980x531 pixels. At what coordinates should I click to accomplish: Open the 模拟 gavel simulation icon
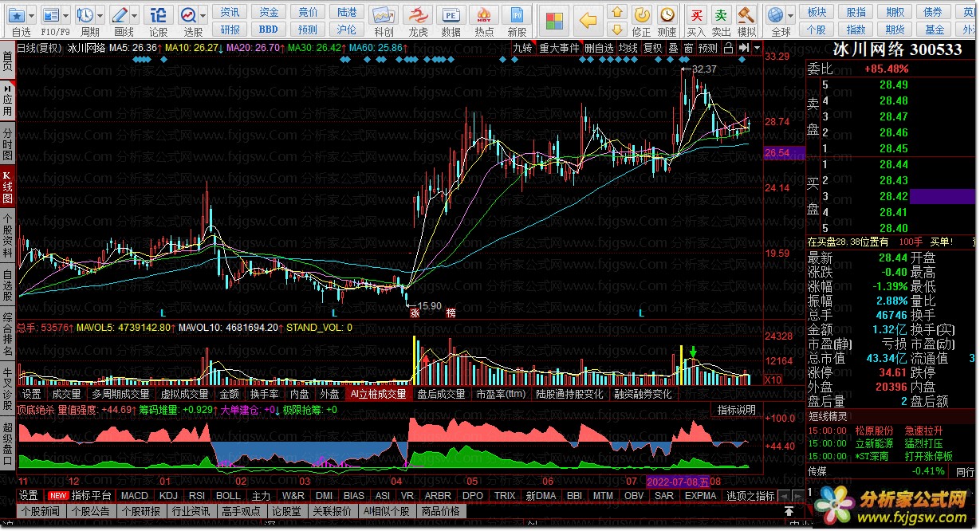746,15
